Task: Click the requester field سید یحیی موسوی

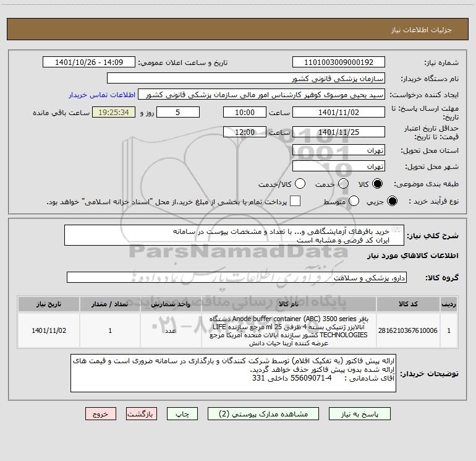Action: (x=261, y=95)
